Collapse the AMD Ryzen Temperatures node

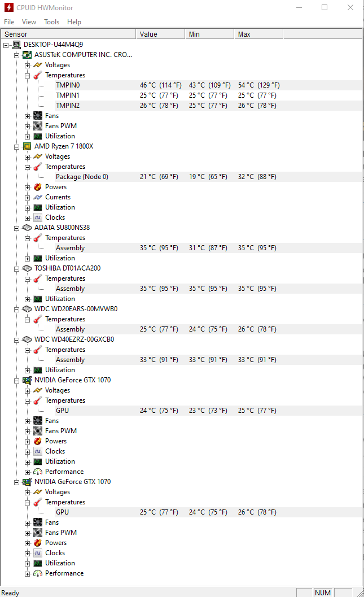pos(28,167)
